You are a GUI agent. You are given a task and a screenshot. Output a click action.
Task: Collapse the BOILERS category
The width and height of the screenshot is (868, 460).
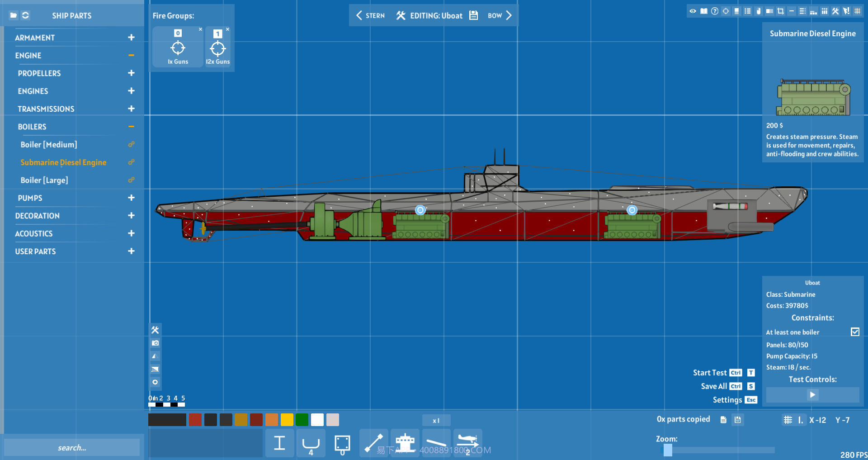coord(131,127)
